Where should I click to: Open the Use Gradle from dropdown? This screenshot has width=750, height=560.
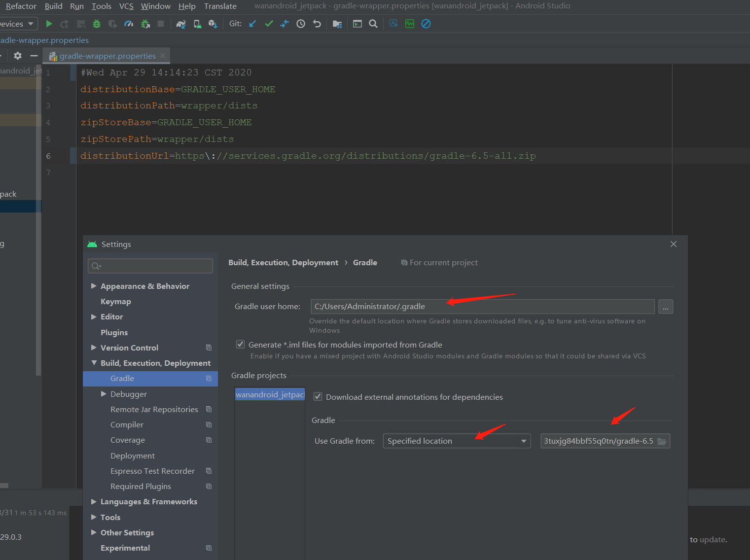click(x=457, y=441)
